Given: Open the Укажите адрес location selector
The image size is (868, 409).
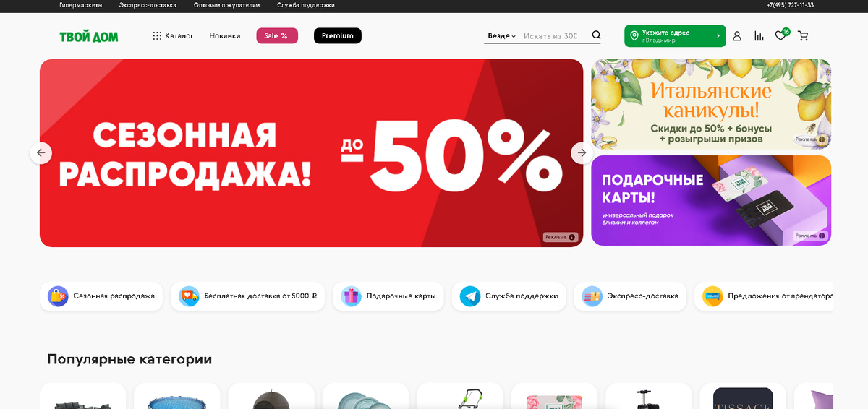Looking at the screenshot, I should coord(675,36).
